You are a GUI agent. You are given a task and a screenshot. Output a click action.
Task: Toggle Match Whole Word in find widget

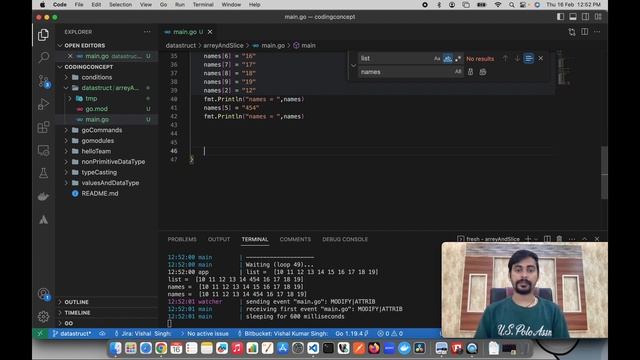(447, 59)
